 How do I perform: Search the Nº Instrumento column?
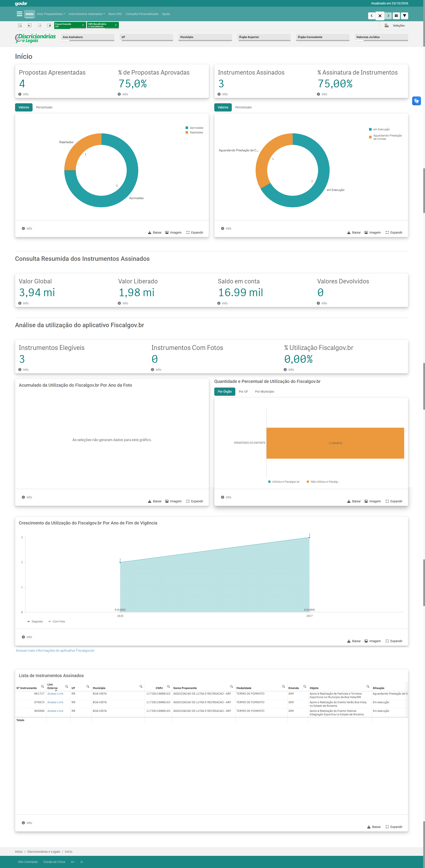(x=42, y=686)
